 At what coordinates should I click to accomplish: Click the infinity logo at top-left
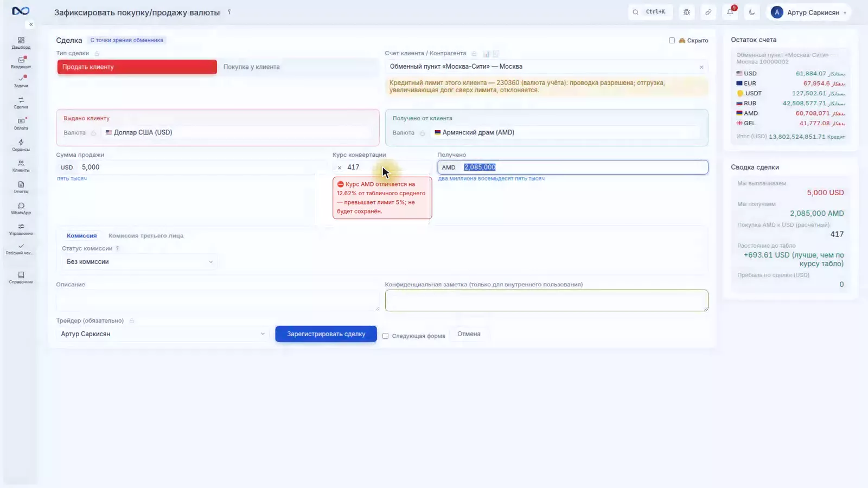(x=21, y=11)
